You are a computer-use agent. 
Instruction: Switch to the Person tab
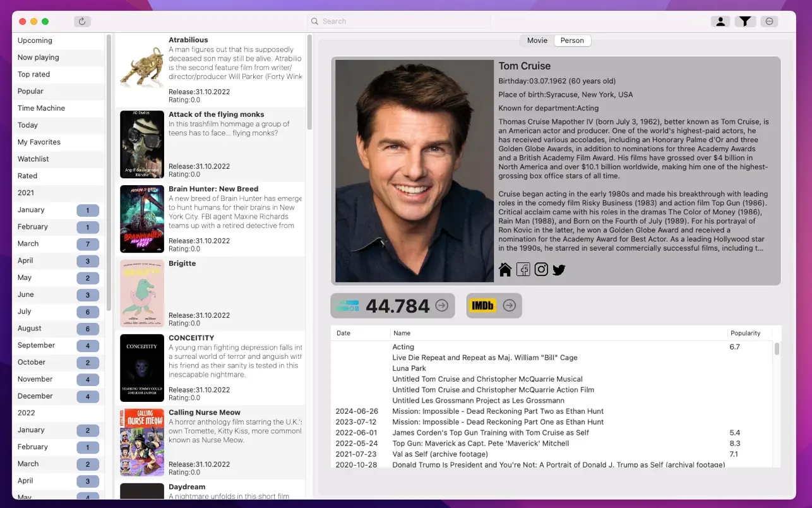pyautogui.click(x=572, y=40)
